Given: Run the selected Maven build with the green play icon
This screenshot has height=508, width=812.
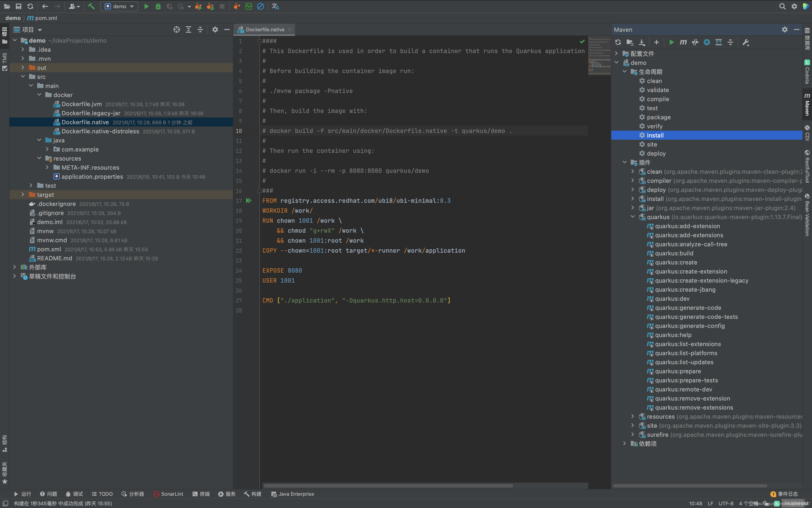Looking at the screenshot, I should 671,42.
